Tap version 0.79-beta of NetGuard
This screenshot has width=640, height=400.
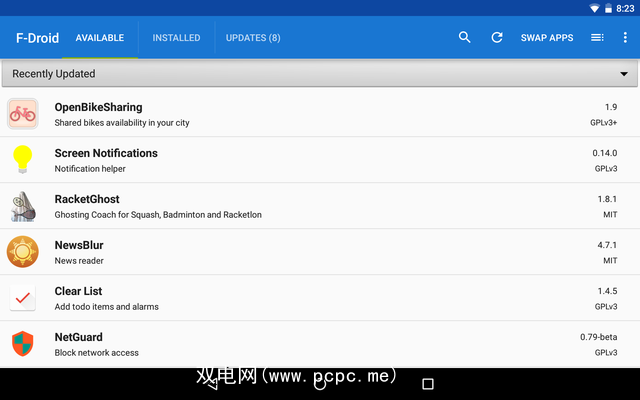(x=599, y=337)
